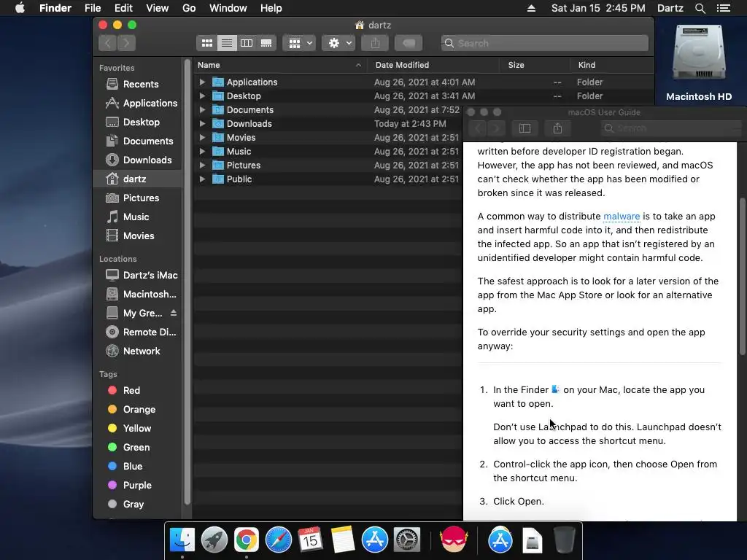
Task: Sort by Kind column header
Action: pyautogui.click(x=611, y=65)
